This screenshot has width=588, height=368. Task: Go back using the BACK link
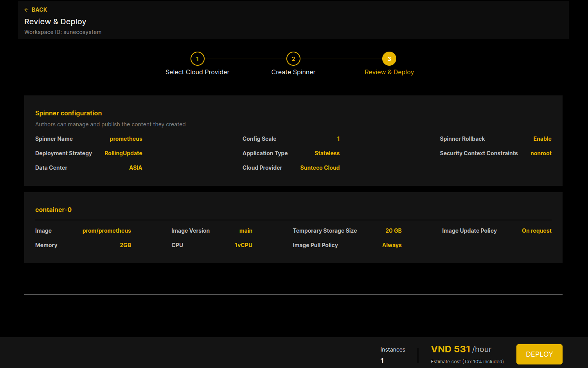[36, 10]
